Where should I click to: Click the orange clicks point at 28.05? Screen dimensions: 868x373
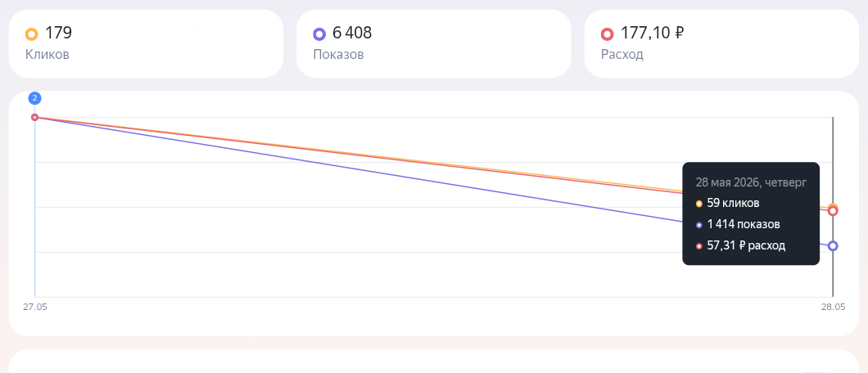click(833, 208)
